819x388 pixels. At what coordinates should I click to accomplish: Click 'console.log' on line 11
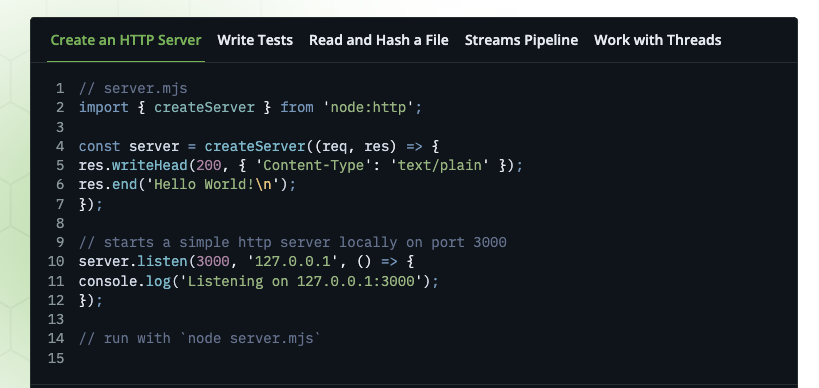(x=125, y=281)
